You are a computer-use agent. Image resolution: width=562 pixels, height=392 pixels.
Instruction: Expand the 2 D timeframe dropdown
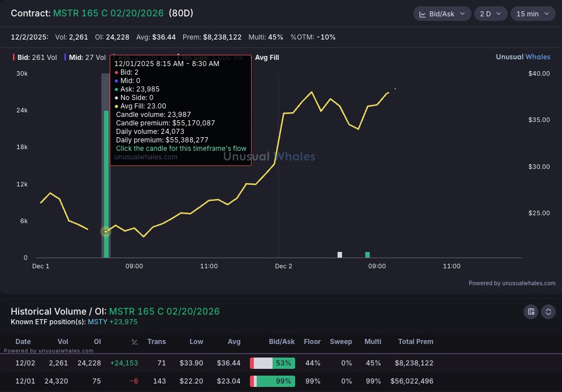coord(491,14)
